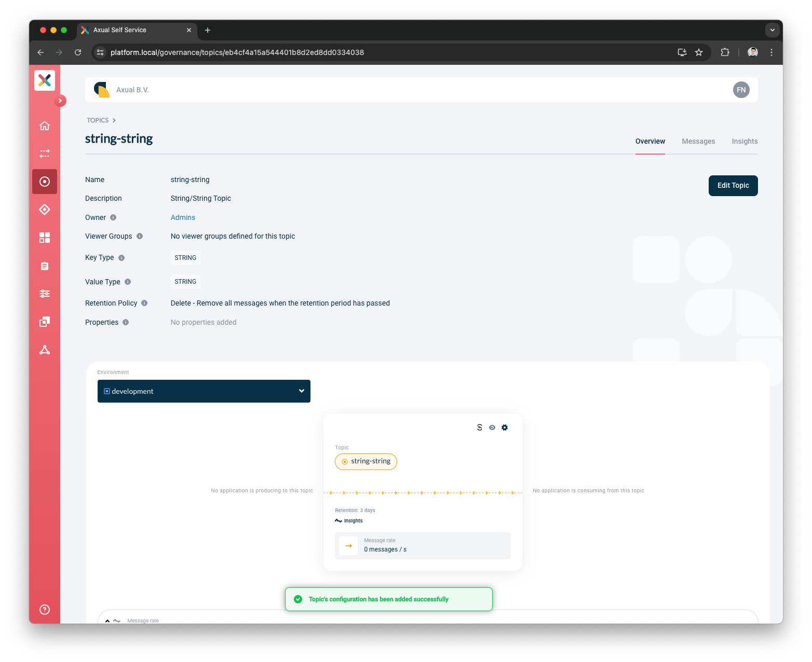The image size is (812, 662).
Task: Click the Edit Topic button
Action: [x=733, y=185]
